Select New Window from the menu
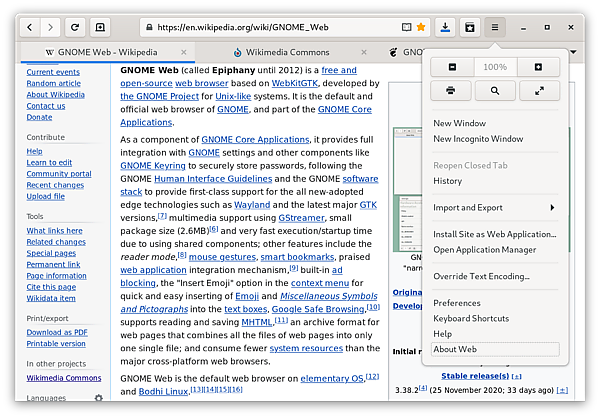 495,123
